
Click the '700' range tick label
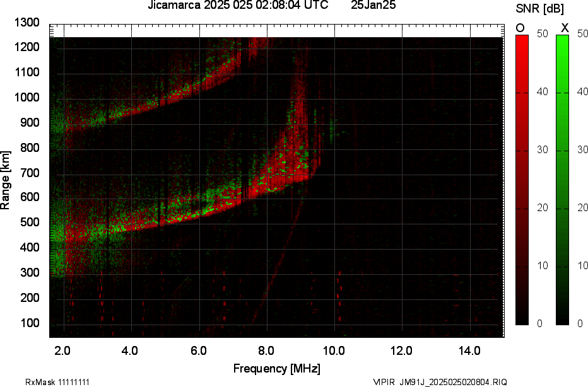point(30,173)
